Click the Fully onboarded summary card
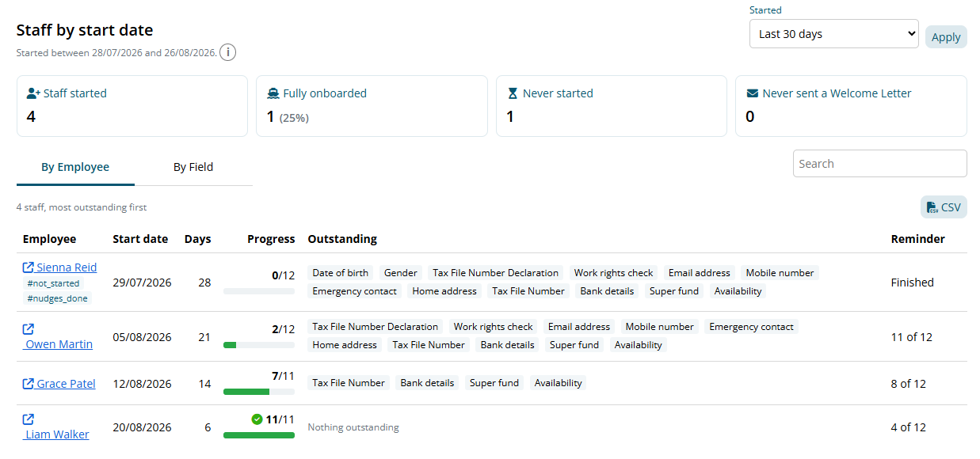Screen dimensions: 980x459 point(372,106)
